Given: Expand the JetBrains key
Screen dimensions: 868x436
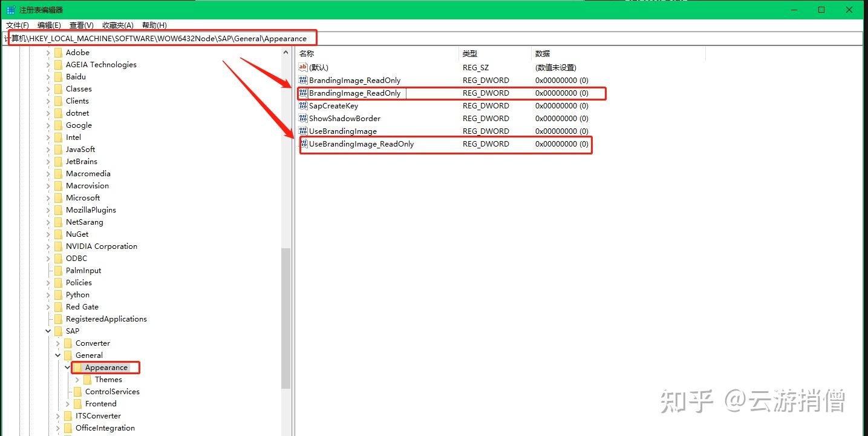Looking at the screenshot, I should click(x=48, y=162).
